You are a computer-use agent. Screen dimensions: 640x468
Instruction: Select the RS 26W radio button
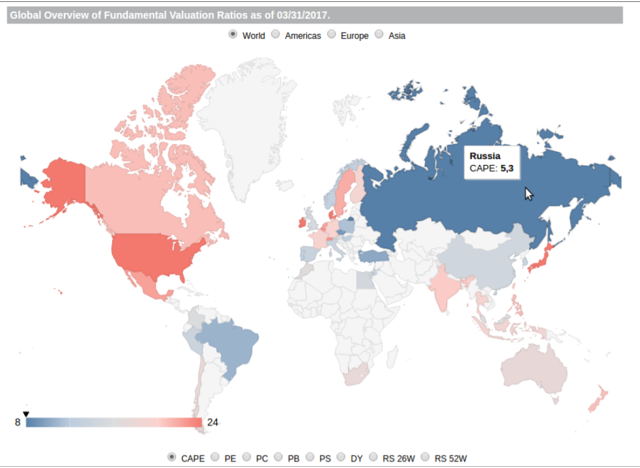tap(373, 457)
